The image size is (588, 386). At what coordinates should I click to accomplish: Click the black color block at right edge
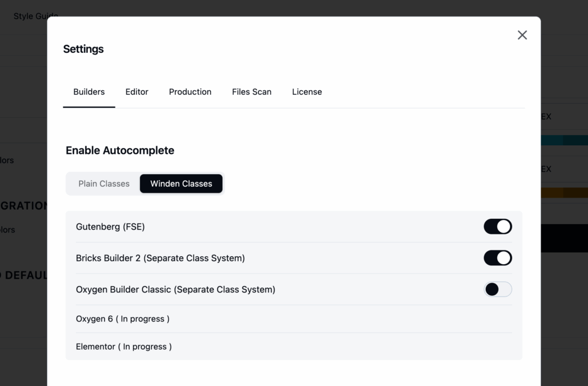(x=564, y=238)
